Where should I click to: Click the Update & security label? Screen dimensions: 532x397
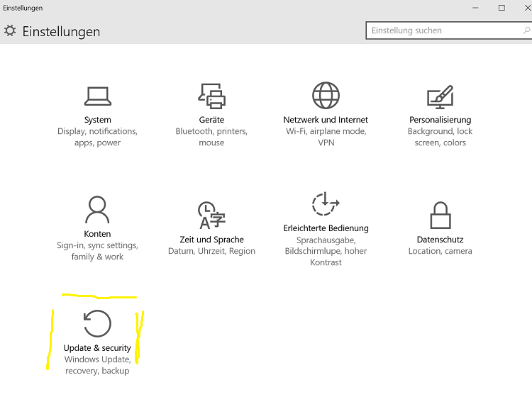pyautogui.click(x=97, y=348)
